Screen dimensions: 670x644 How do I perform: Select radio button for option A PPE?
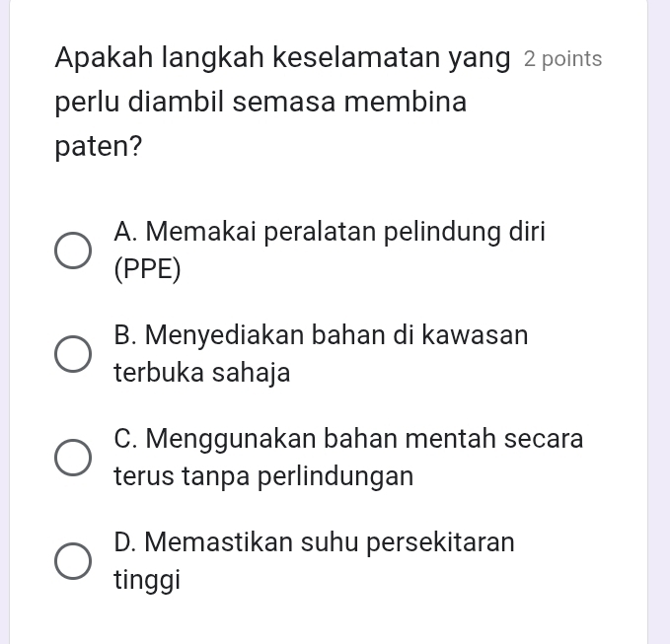click(73, 250)
